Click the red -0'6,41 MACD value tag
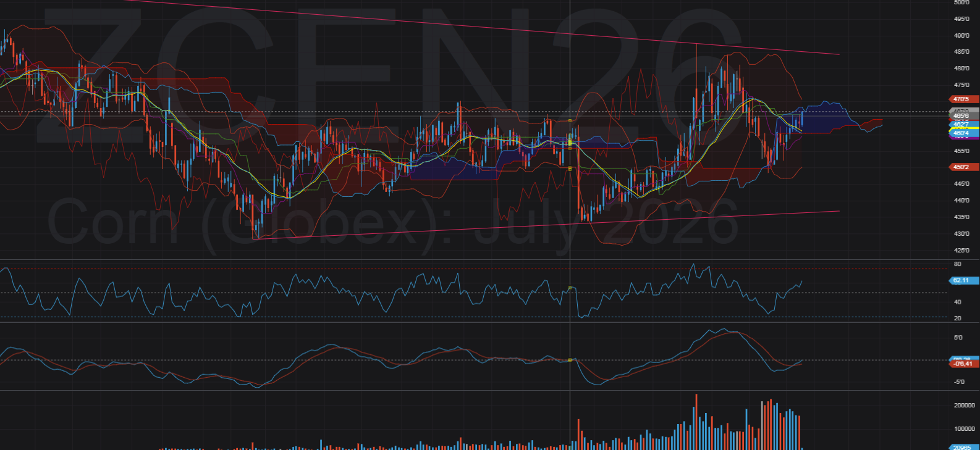980x450 pixels. [x=963, y=364]
